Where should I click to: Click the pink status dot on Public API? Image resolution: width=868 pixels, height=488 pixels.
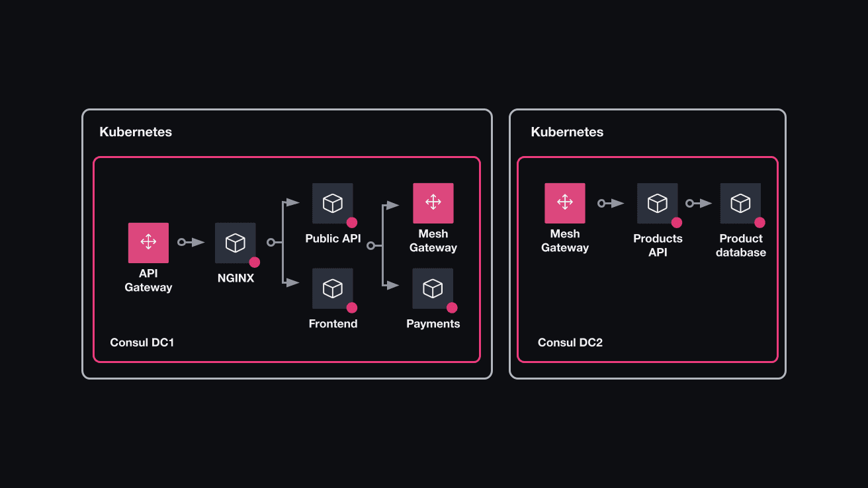(x=352, y=223)
